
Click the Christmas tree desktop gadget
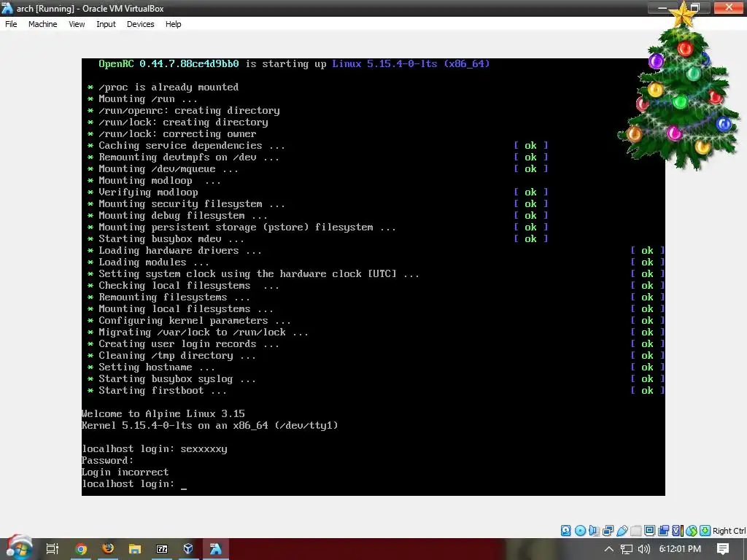click(x=681, y=90)
